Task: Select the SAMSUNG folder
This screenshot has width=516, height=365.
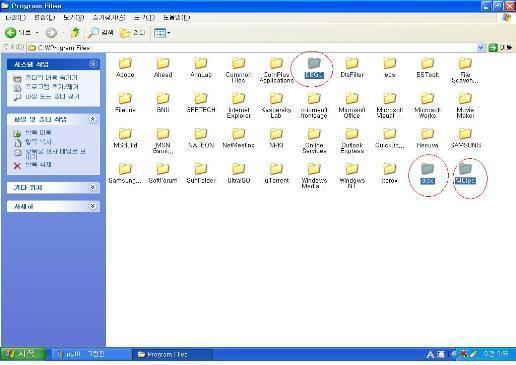Action: click(x=465, y=138)
